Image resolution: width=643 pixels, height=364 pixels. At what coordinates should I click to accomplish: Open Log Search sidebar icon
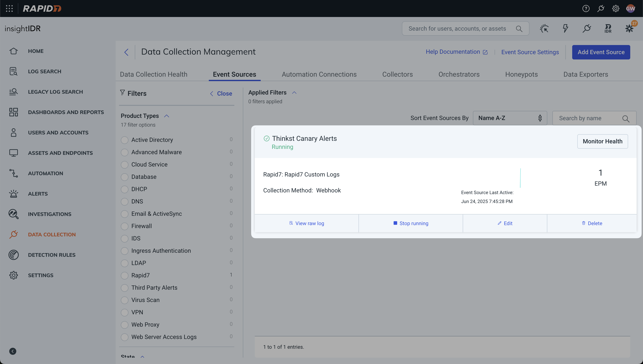14,71
